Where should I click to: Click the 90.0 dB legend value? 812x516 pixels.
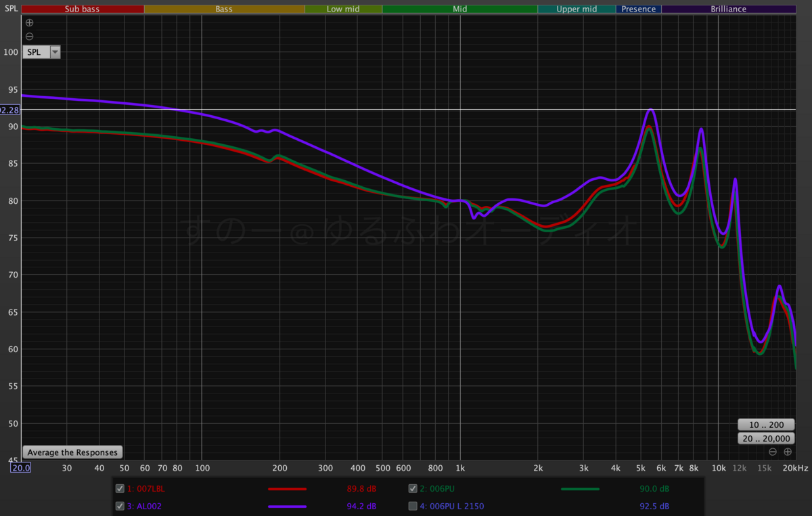[654, 488]
